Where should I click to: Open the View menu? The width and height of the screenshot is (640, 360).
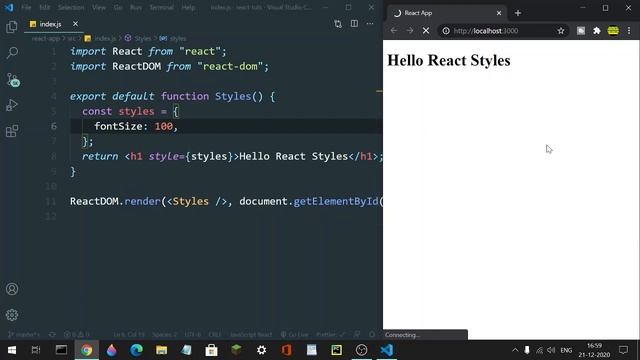point(99,7)
